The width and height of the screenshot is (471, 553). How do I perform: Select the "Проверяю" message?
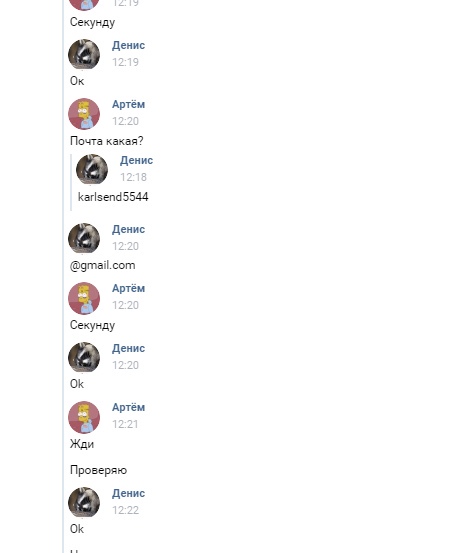click(x=98, y=470)
